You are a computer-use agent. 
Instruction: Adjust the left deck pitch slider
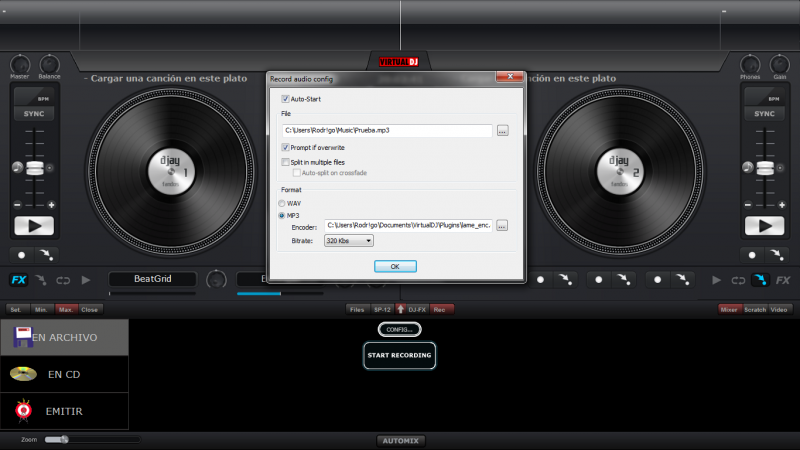click(x=35, y=168)
